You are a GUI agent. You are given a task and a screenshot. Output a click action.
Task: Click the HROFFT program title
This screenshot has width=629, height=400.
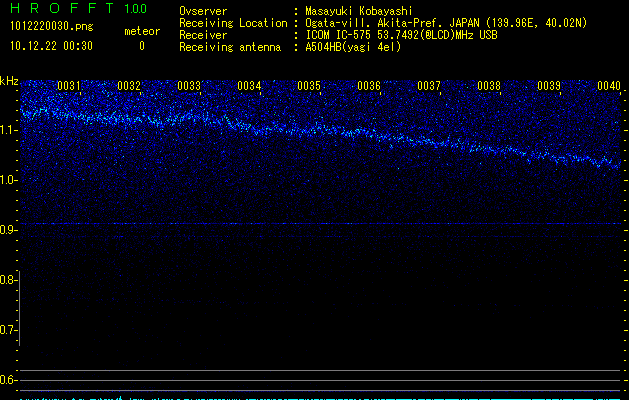pyautogui.click(x=62, y=10)
